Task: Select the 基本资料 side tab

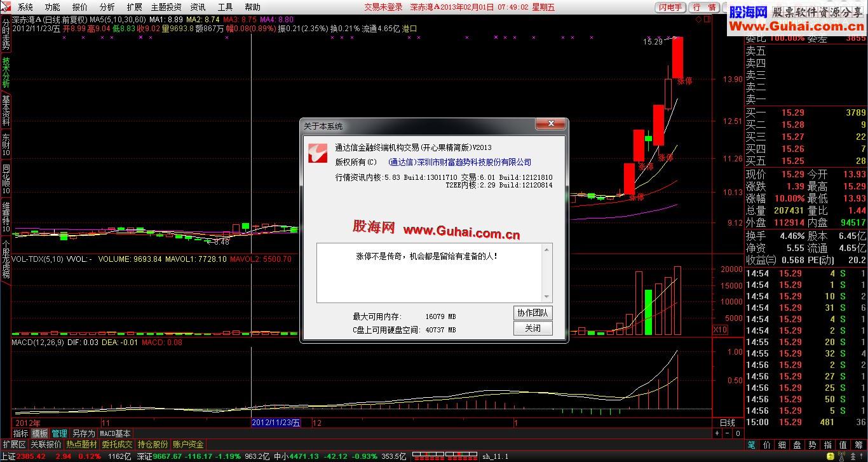Action: (6, 111)
